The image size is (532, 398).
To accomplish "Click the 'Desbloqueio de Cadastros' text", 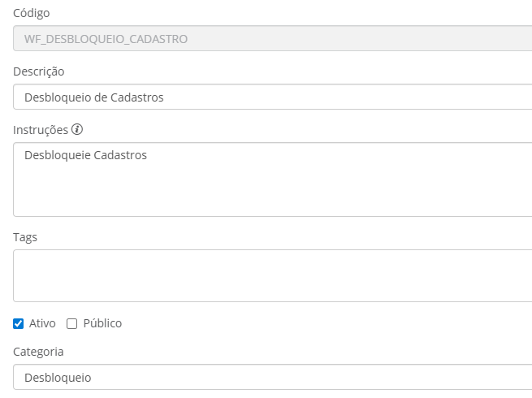I will pos(93,97).
